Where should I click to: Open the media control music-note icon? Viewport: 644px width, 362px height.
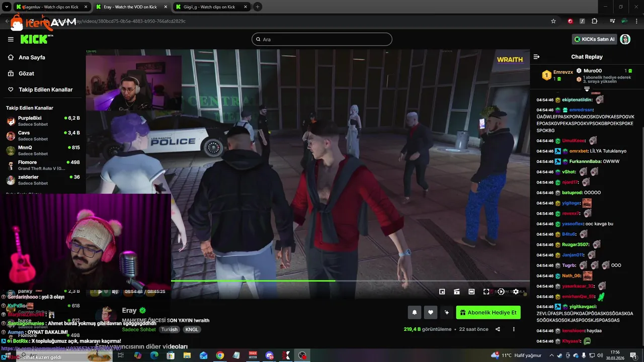612,21
